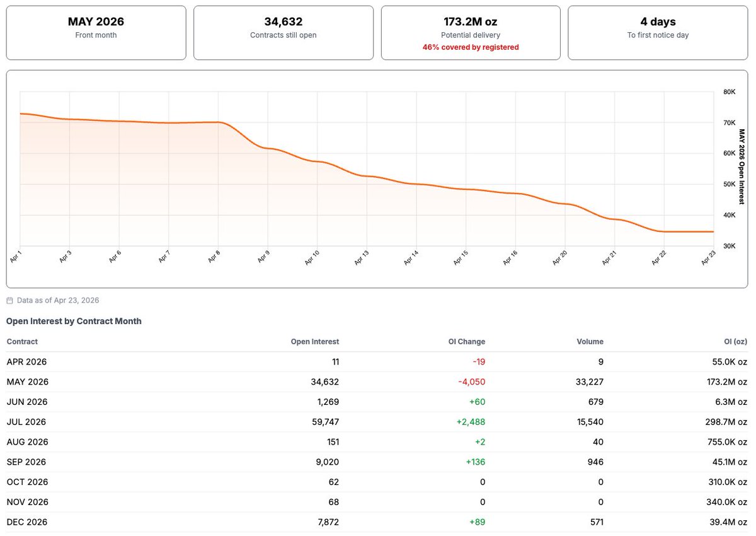This screenshot has height=536, width=756.
Task: Click the 39.4M oz value
Action: click(x=730, y=522)
